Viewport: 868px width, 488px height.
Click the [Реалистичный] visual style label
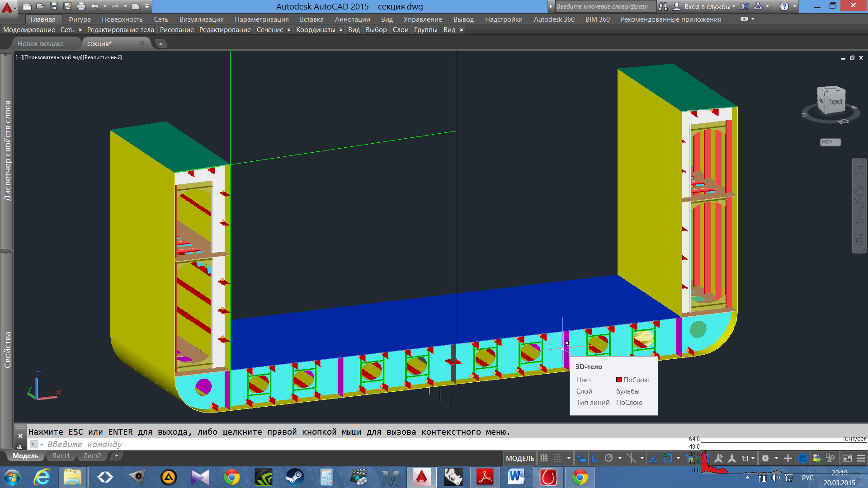pos(103,57)
